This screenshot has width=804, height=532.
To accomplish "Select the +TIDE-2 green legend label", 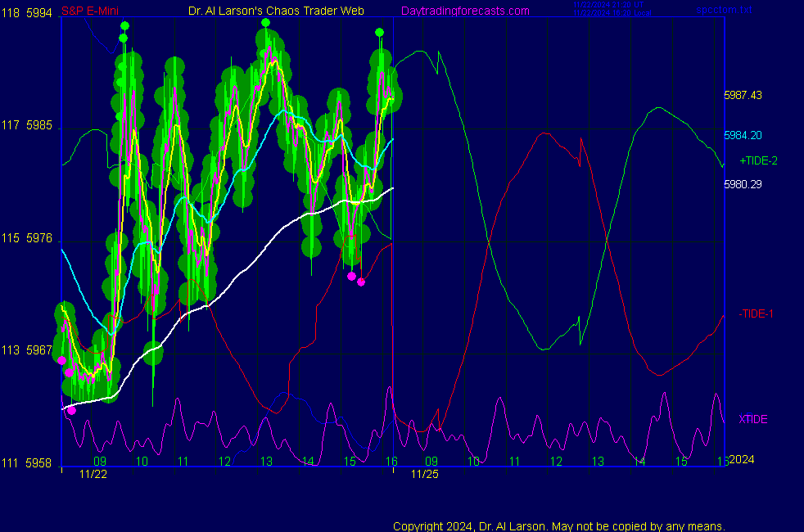I will click(758, 161).
